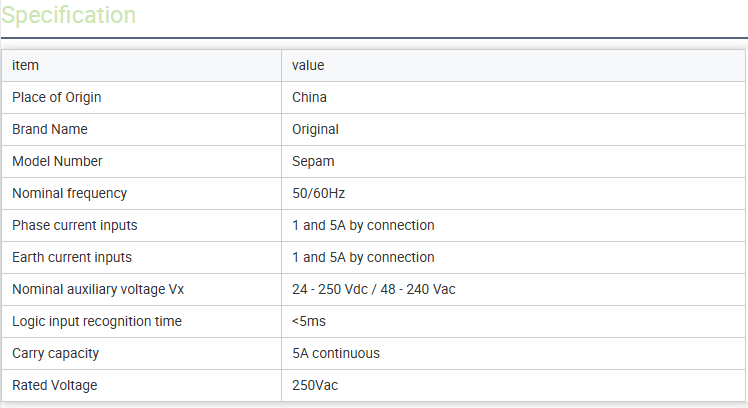Image resolution: width=748 pixels, height=408 pixels.
Task: Select the 50/60Hz value cell
Action: click(319, 193)
